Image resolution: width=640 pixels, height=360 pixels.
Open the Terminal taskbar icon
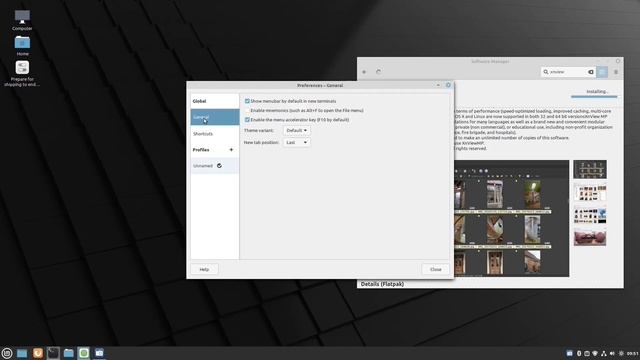point(53,353)
